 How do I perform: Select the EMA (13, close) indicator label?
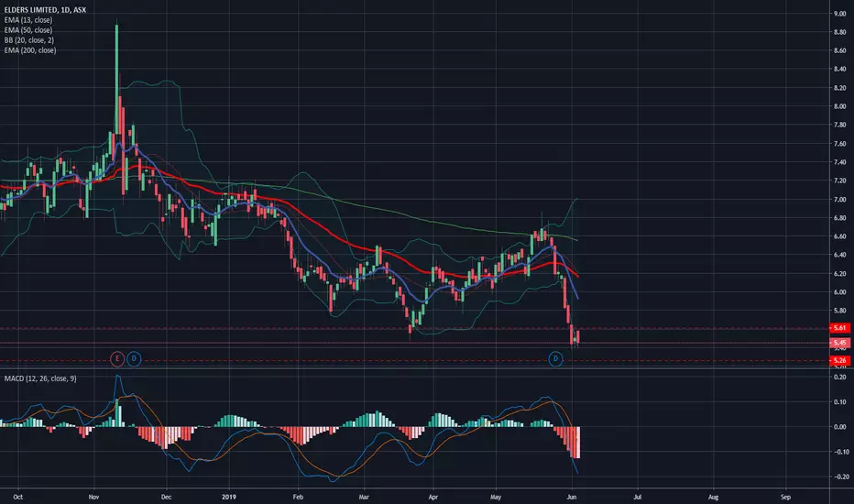pyautogui.click(x=28, y=20)
